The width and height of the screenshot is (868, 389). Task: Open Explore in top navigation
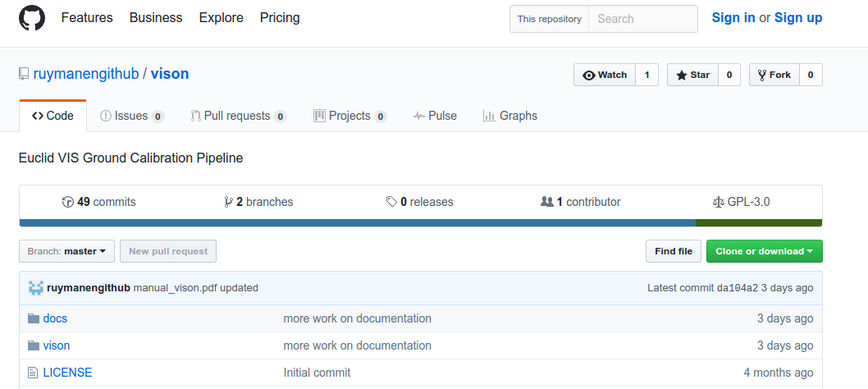[x=221, y=18]
